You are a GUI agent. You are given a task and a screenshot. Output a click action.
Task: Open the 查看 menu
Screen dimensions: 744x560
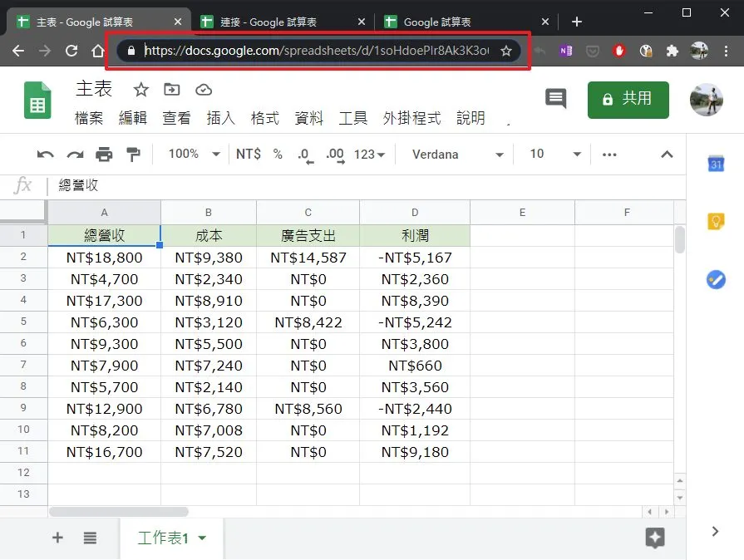tap(176, 118)
